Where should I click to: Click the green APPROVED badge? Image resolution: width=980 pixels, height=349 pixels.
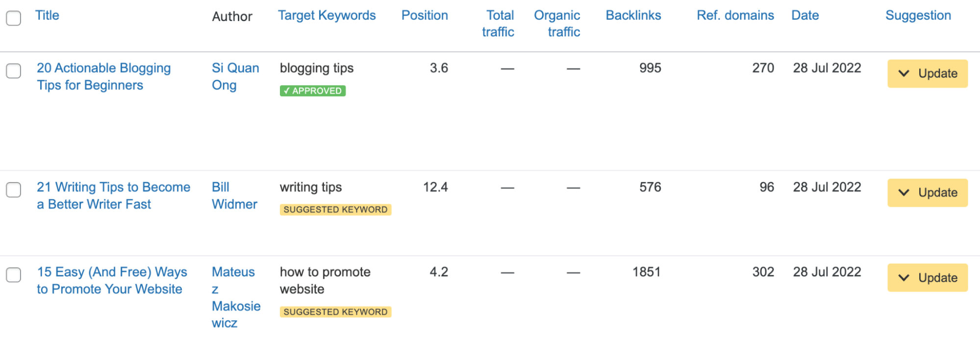[x=312, y=90]
